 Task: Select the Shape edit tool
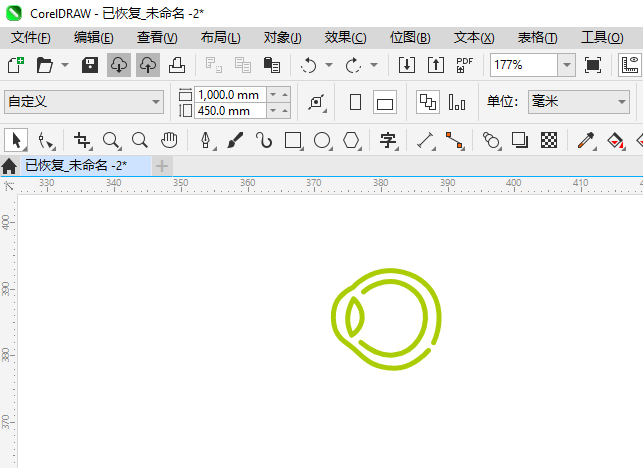(x=46, y=140)
